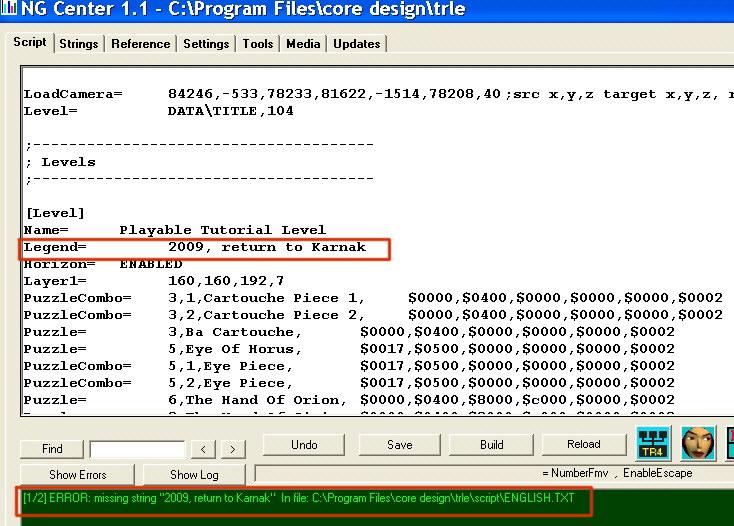Click the Lara face icon
Screen dimensions: 734x526
[698, 443]
